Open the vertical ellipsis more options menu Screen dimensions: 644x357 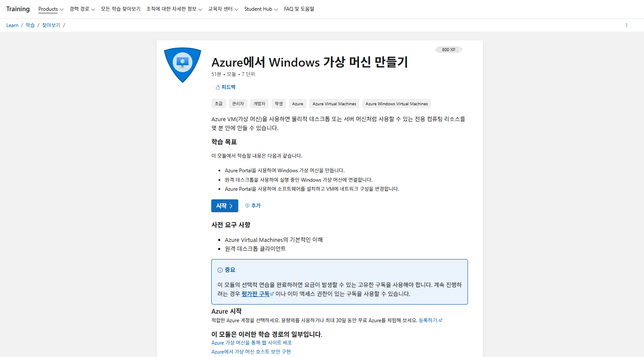point(626,25)
